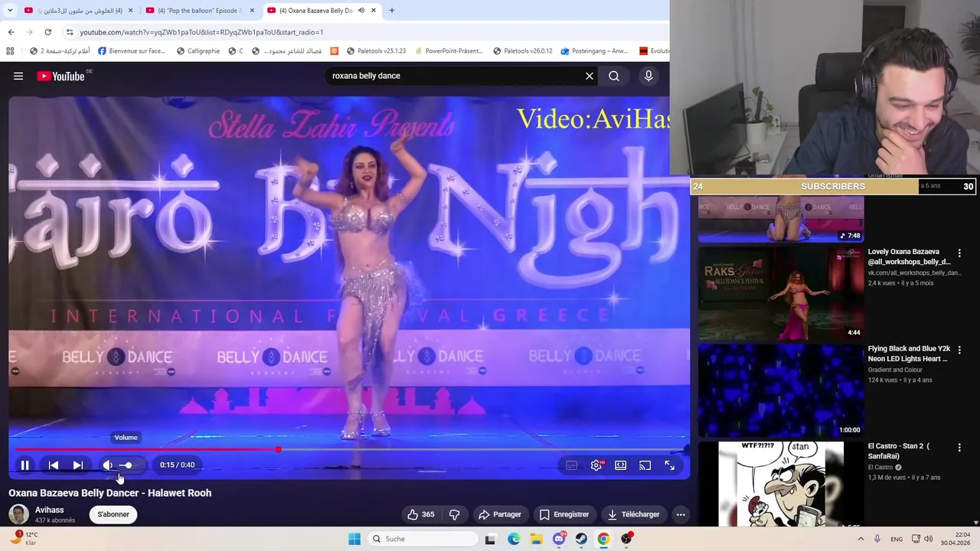Open Avihass channel avatar

coord(18,514)
